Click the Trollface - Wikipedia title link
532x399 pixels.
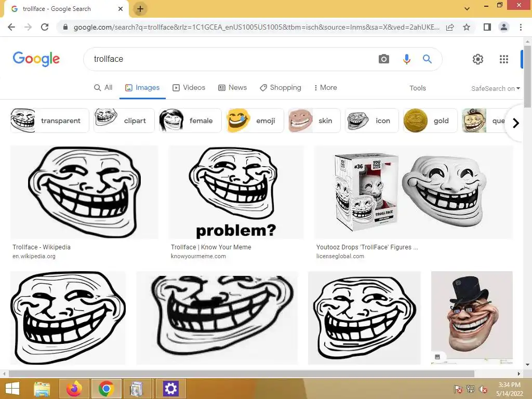coord(42,247)
